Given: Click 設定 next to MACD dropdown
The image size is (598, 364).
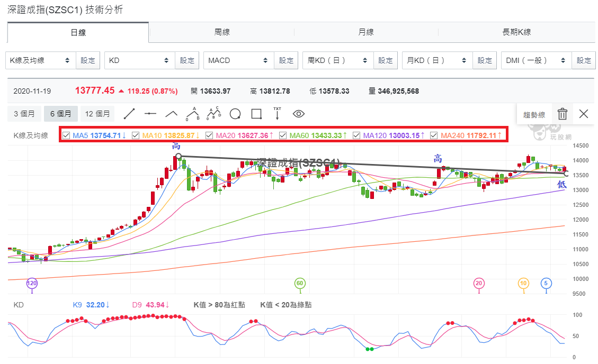Looking at the screenshot, I should point(286,60).
